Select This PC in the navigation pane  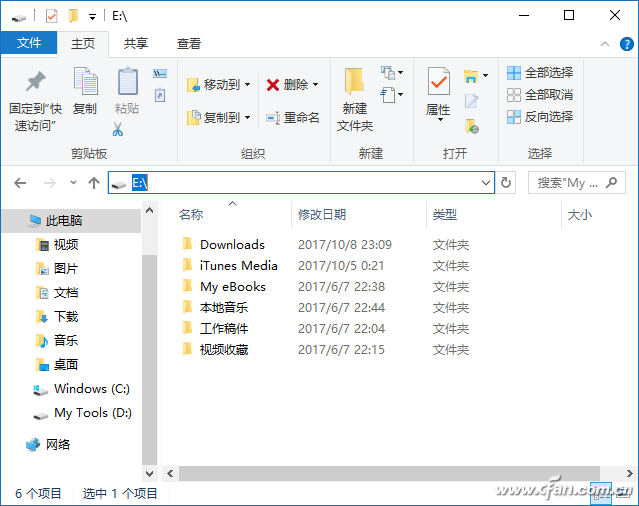tap(71, 220)
